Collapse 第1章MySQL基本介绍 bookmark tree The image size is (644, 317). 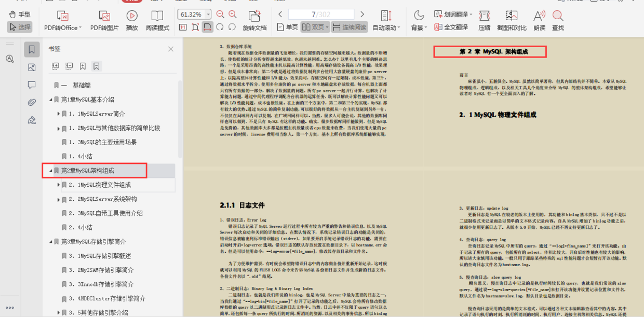point(51,100)
